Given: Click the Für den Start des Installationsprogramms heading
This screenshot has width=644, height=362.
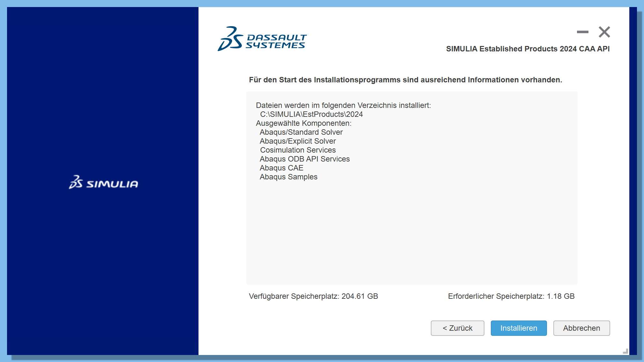Looking at the screenshot, I should click(x=406, y=80).
